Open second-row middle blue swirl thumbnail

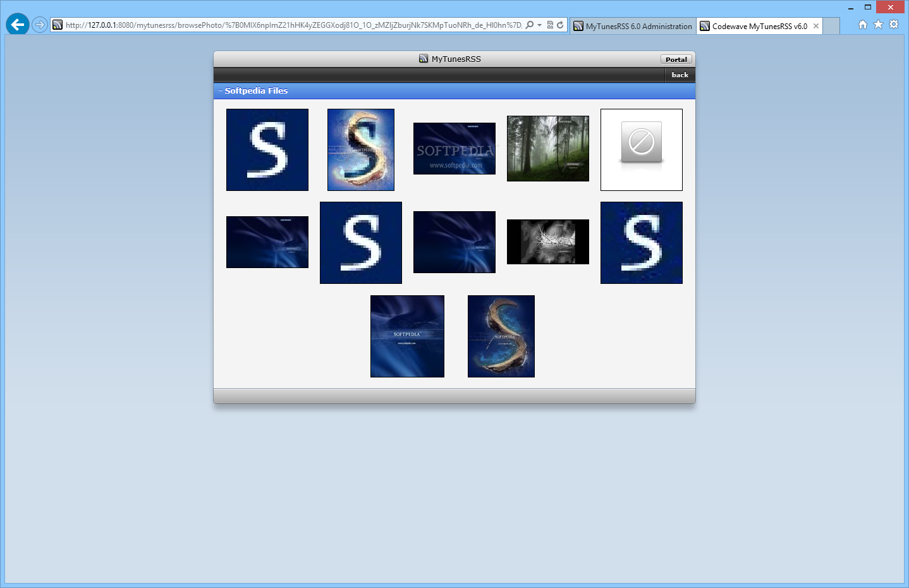[454, 242]
